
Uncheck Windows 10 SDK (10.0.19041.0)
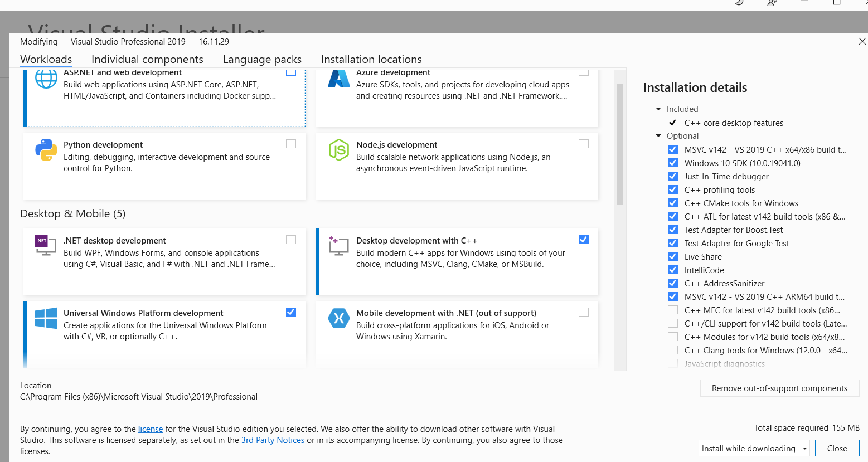coord(673,163)
